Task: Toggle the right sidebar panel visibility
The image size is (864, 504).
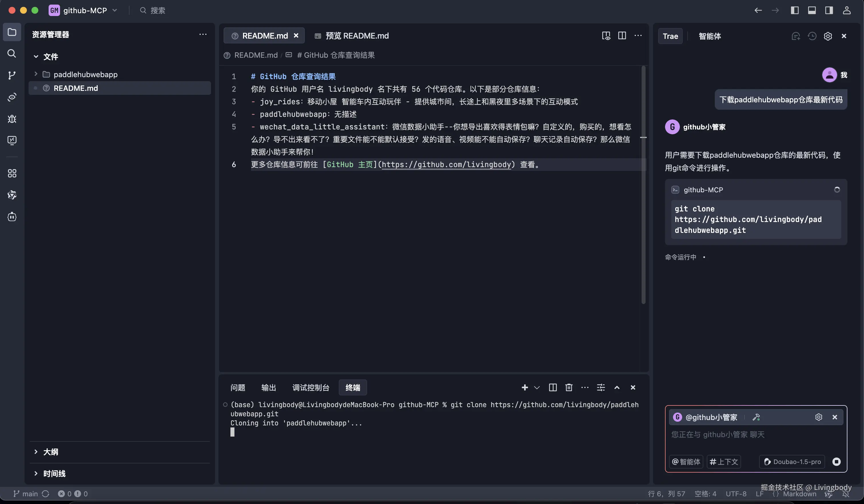Action: coord(829,10)
